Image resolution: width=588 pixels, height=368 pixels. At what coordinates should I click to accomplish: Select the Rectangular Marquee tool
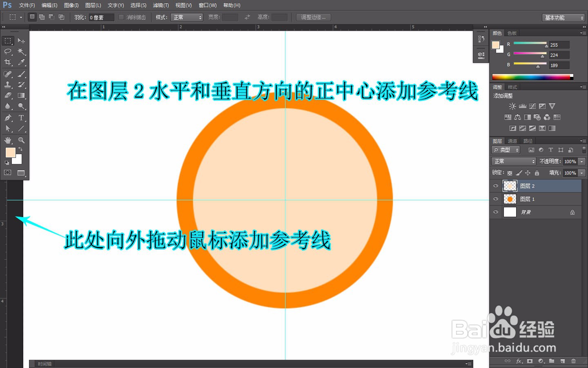pyautogui.click(x=8, y=41)
